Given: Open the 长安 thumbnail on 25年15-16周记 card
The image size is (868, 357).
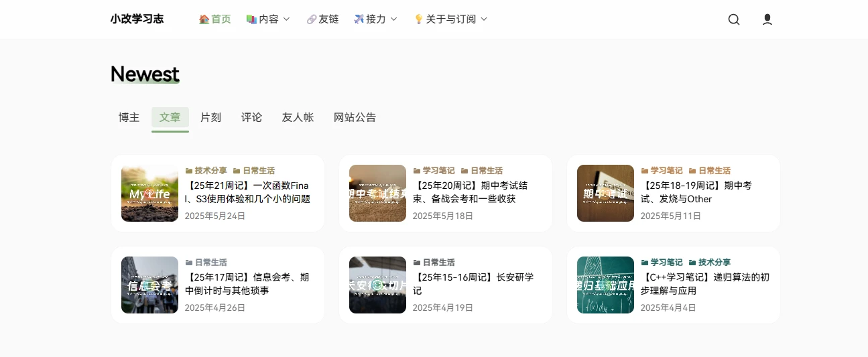Looking at the screenshot, I should pyautogui.click(x=377, y=285).
